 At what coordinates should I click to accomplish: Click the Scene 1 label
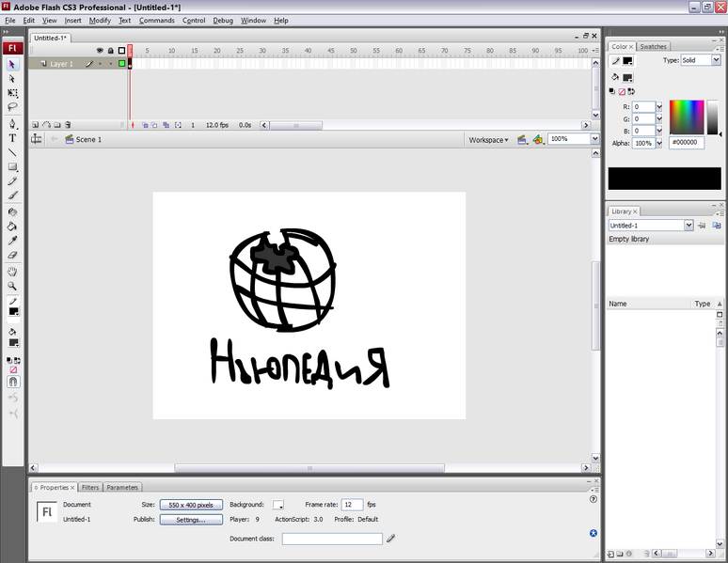click(88, 139)
